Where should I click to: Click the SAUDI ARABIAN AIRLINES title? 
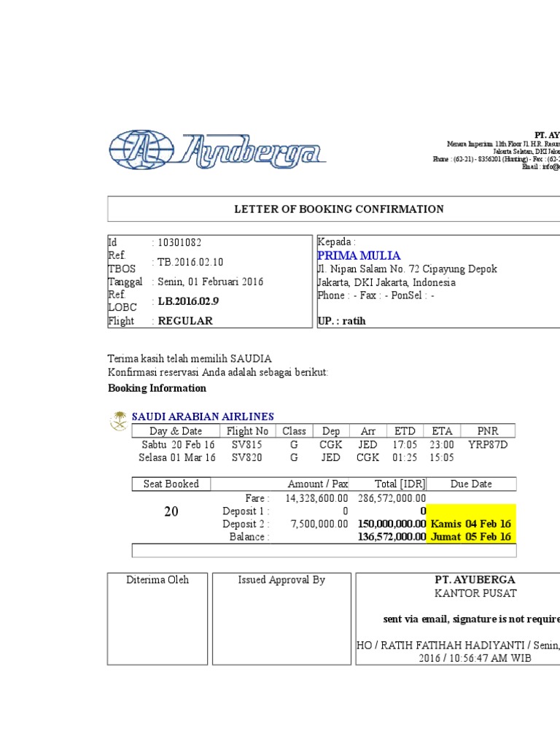(x=203, y=417)
